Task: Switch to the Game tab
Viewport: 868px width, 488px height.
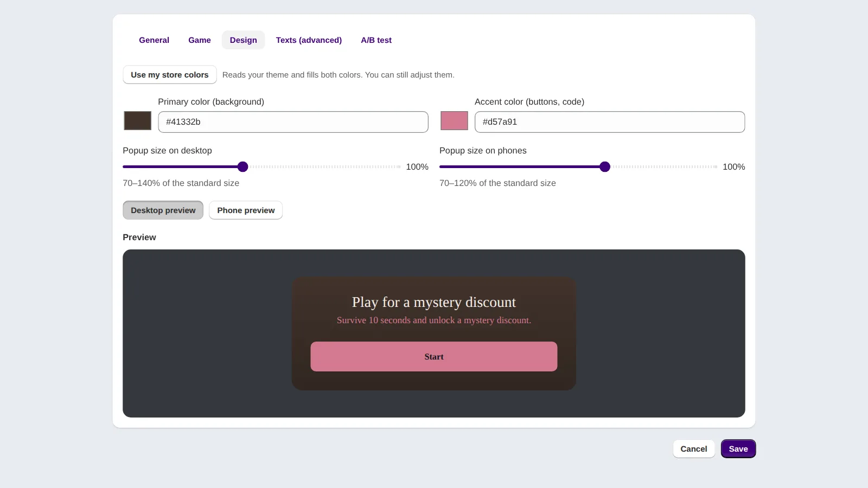Action: click(x=200, y=40)
